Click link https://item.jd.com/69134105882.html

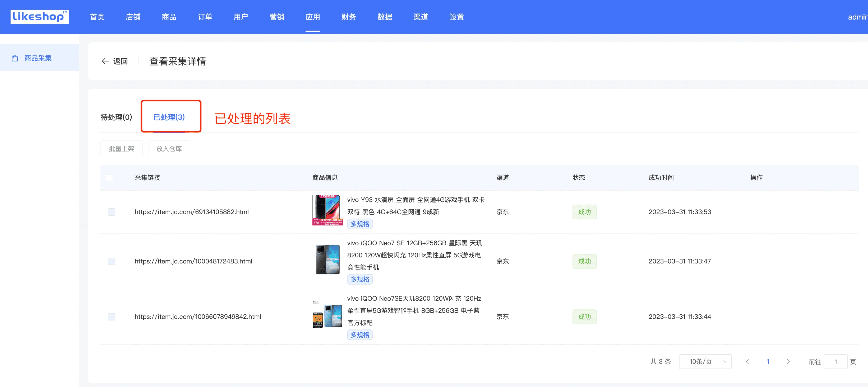(192, 212)
